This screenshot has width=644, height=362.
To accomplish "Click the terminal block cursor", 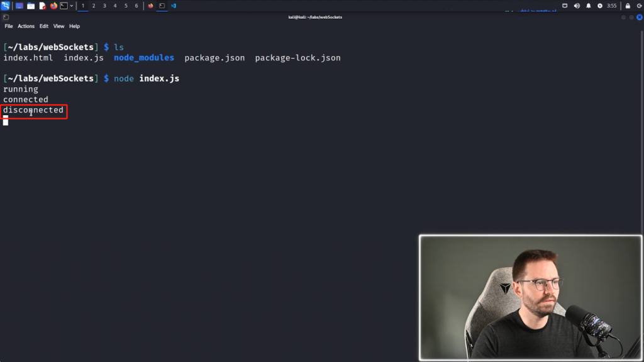I will point(5,121).
